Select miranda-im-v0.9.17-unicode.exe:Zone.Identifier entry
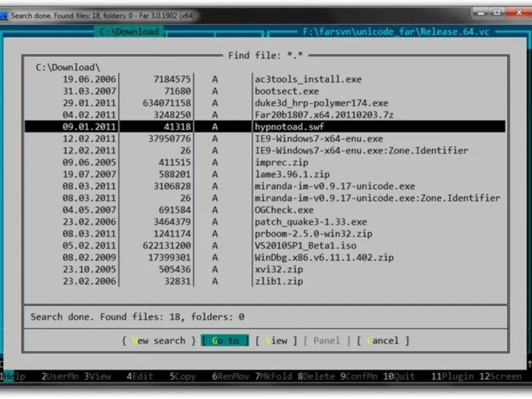The width and height of the screenshot is (532, 399). point(265,198)
